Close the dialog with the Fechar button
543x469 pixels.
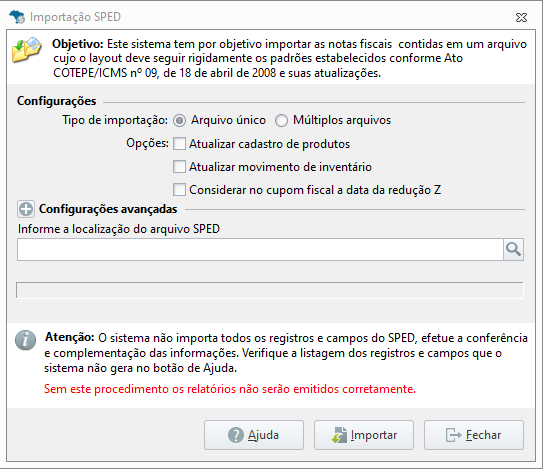474,435
